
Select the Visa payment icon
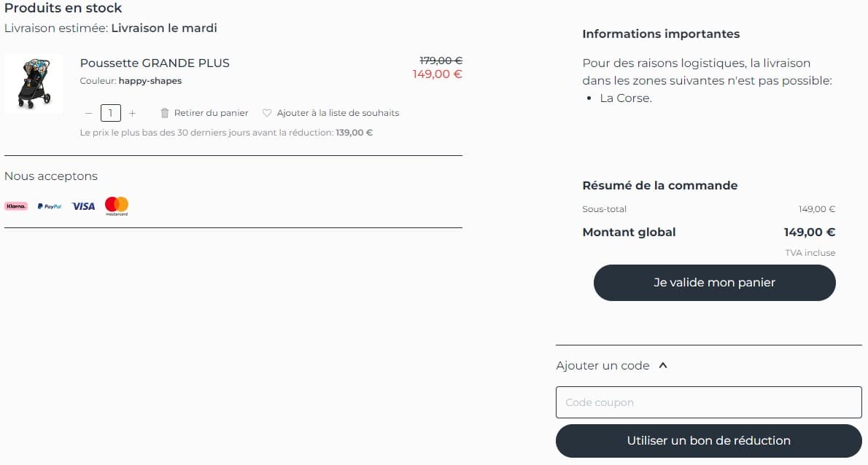[x=82, y=206]
